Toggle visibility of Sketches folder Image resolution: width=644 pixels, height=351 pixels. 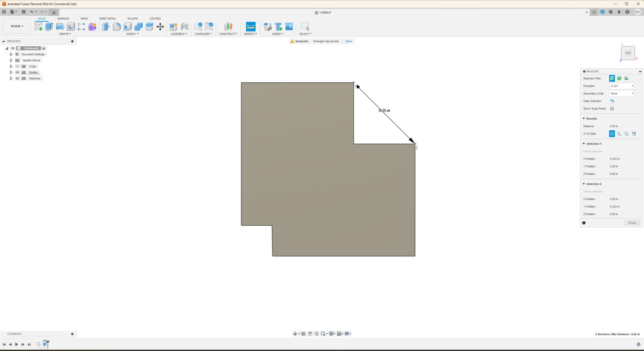tap(17, 78)
